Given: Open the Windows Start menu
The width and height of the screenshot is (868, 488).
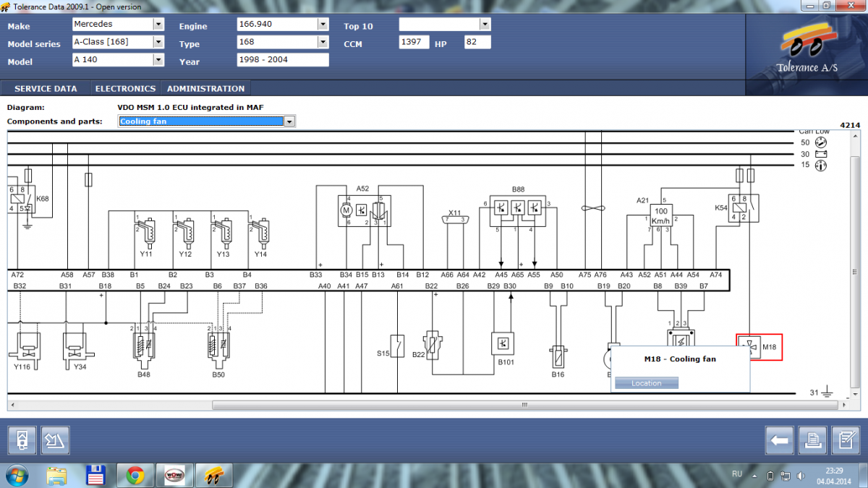Looking at the screenshot, I should (17, 475).
